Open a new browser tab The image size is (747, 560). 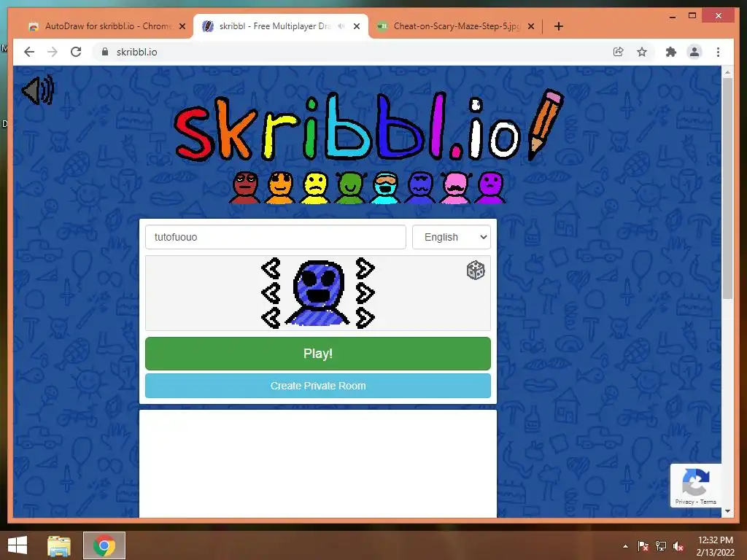click(x=559, y=26)
